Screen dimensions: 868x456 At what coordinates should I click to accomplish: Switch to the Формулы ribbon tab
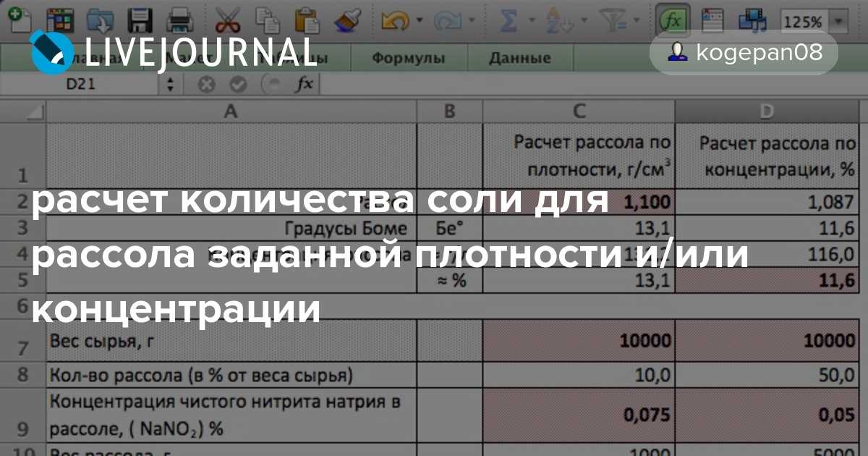click(408, 59)
